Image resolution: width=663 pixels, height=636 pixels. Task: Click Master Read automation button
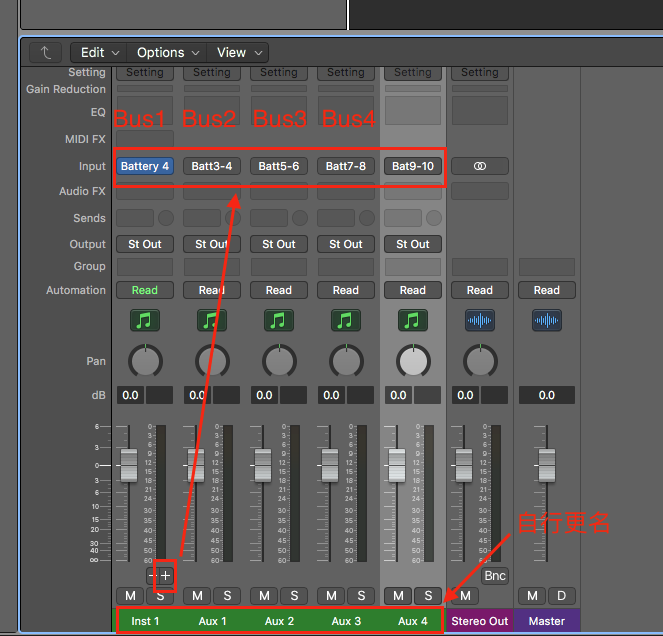tap(547, 290)
